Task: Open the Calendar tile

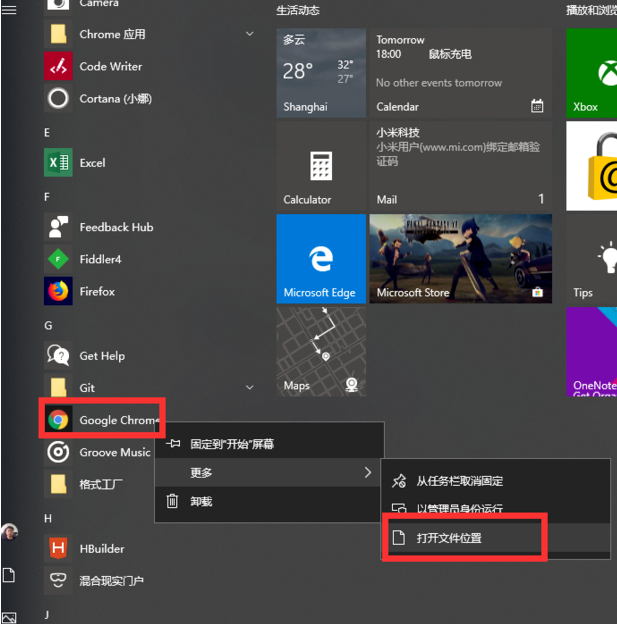Action: click(x=461, y=73)
